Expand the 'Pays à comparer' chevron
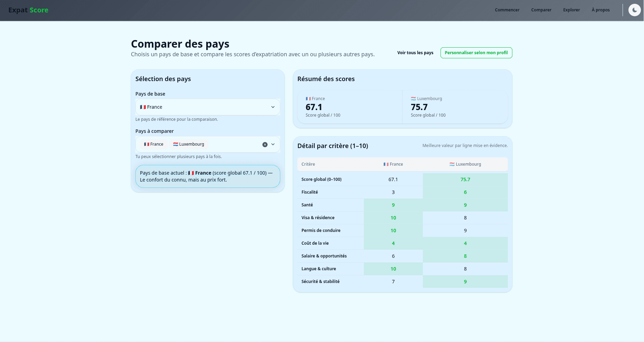The image size is (644, 342). [x=273, y=144]
